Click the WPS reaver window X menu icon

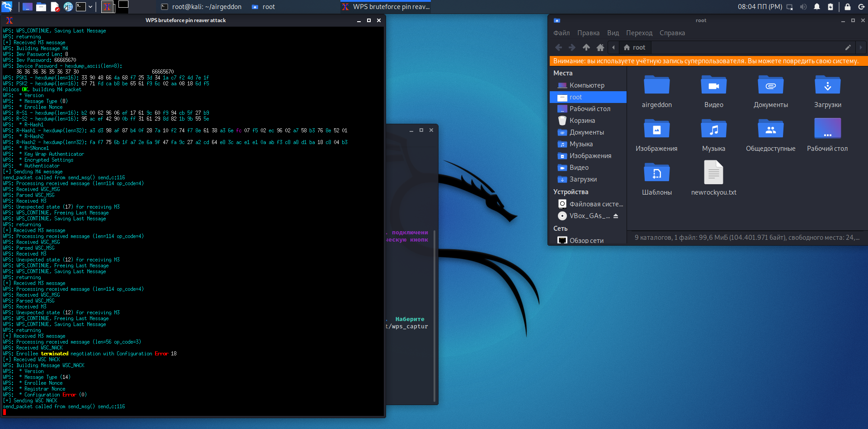(9, 20)
